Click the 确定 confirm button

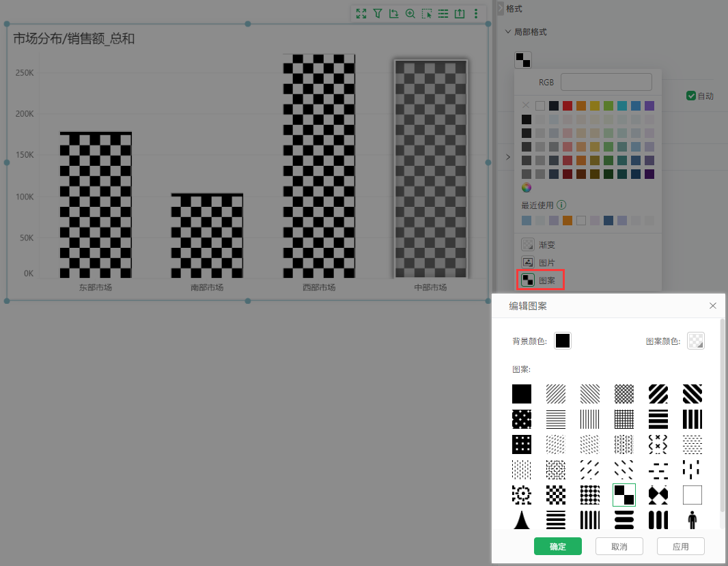(557, 546)
